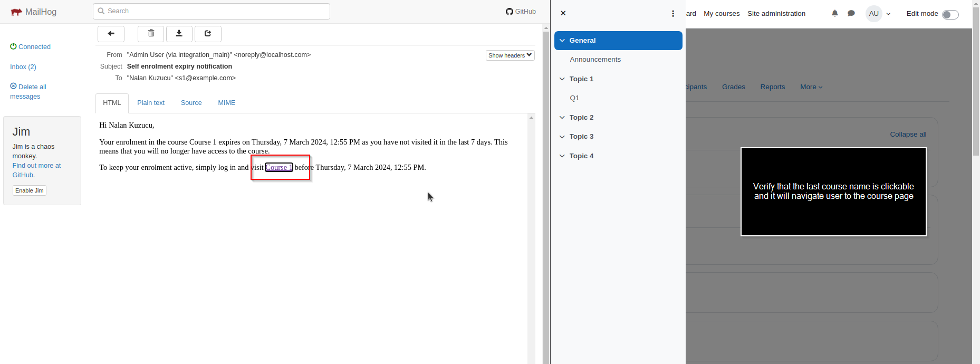Open notifications bell in Moodle
This screenshot has width=980, height=364.
835,14
